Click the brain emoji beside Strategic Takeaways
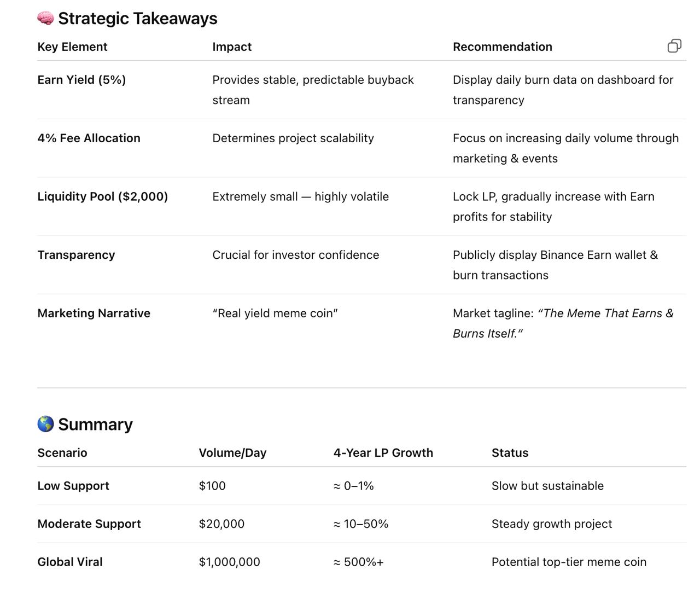Screen dimensions: 700x610 click(x=45, y=19)
